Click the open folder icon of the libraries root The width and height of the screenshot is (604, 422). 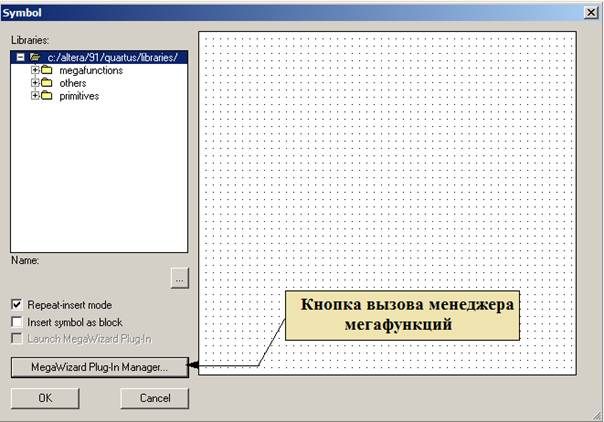pos(35,58)
